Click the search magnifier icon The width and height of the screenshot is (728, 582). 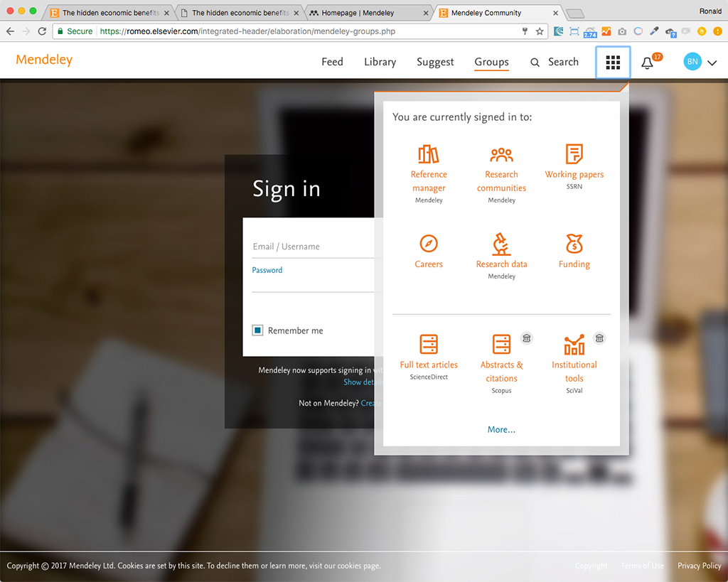[535, 63]
